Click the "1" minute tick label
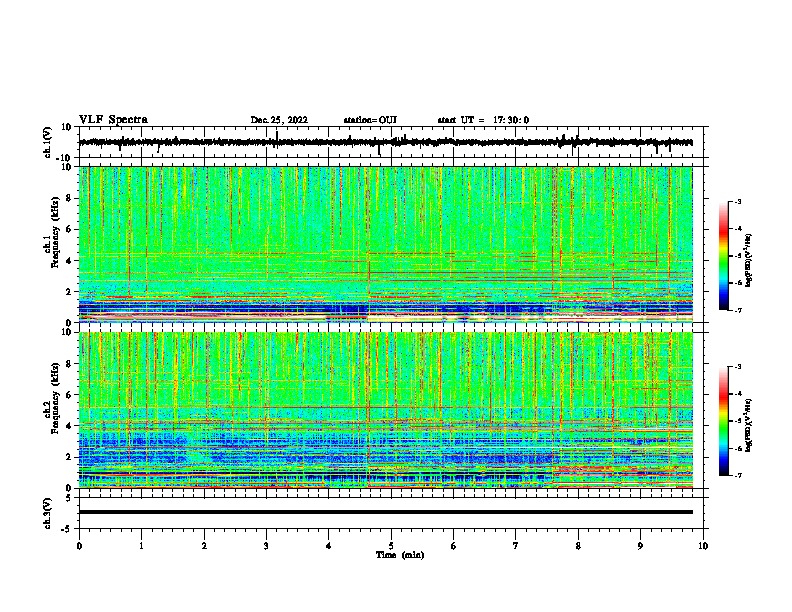 (141, 546)
